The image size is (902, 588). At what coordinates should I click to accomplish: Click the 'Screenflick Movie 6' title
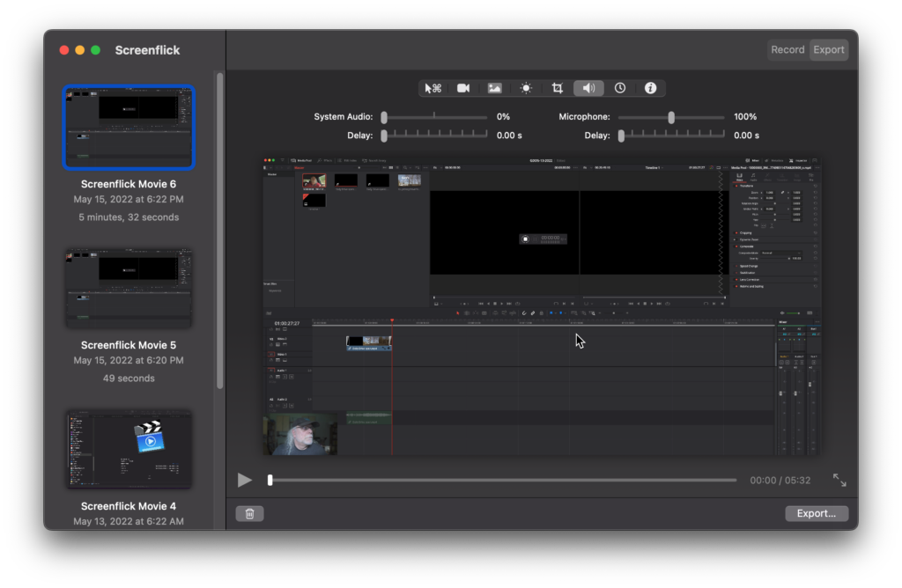[129, 185]
